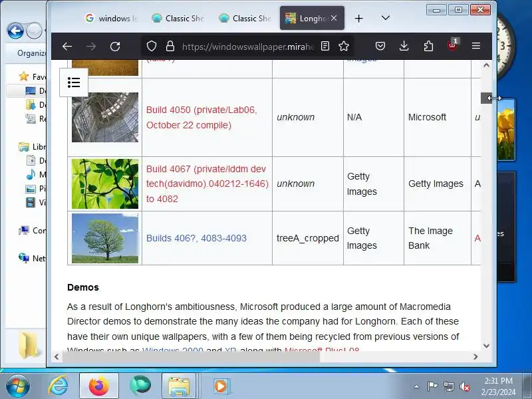Reload the page in Firefox
Viewport: 532px width, 399px height.
[115, 46]
